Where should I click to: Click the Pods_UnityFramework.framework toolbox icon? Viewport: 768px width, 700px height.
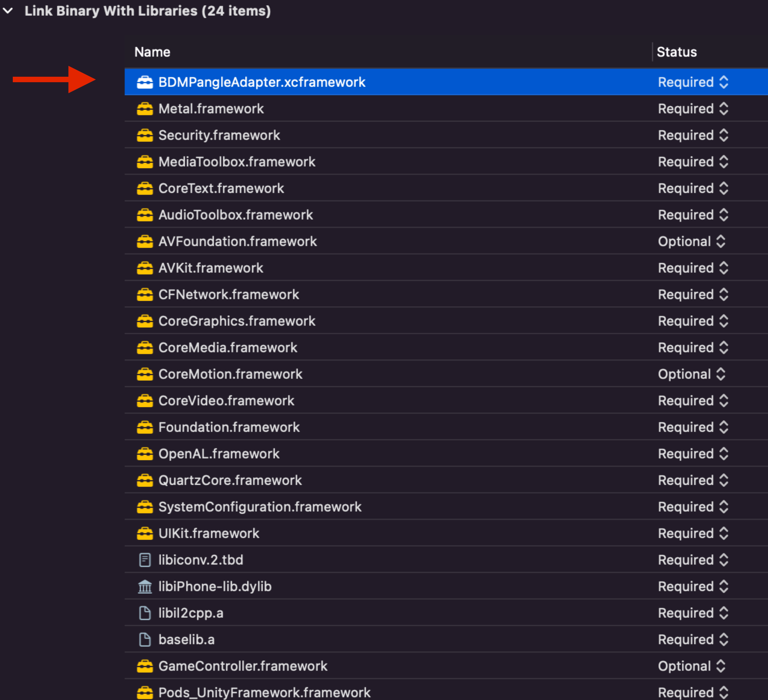pos(145,692)
